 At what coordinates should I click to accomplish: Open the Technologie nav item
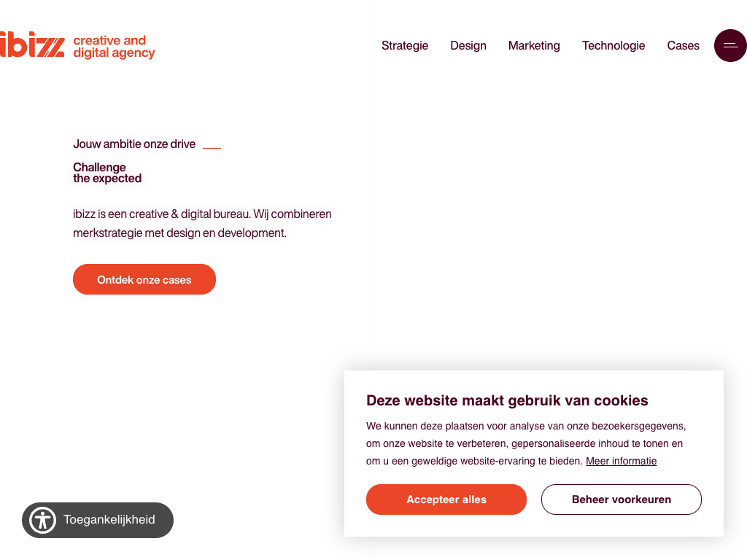click(x=614, y=45)
